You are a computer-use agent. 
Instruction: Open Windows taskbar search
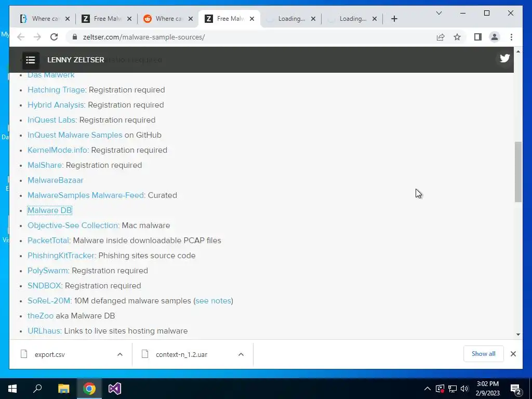pyautogui.click(x=37, y=389)
